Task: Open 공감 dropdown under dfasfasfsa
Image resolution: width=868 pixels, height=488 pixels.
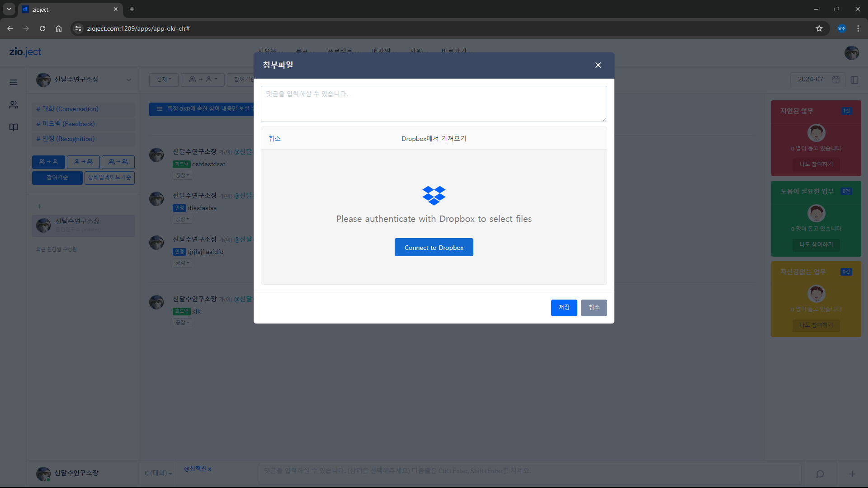Action: pos(183,219)
